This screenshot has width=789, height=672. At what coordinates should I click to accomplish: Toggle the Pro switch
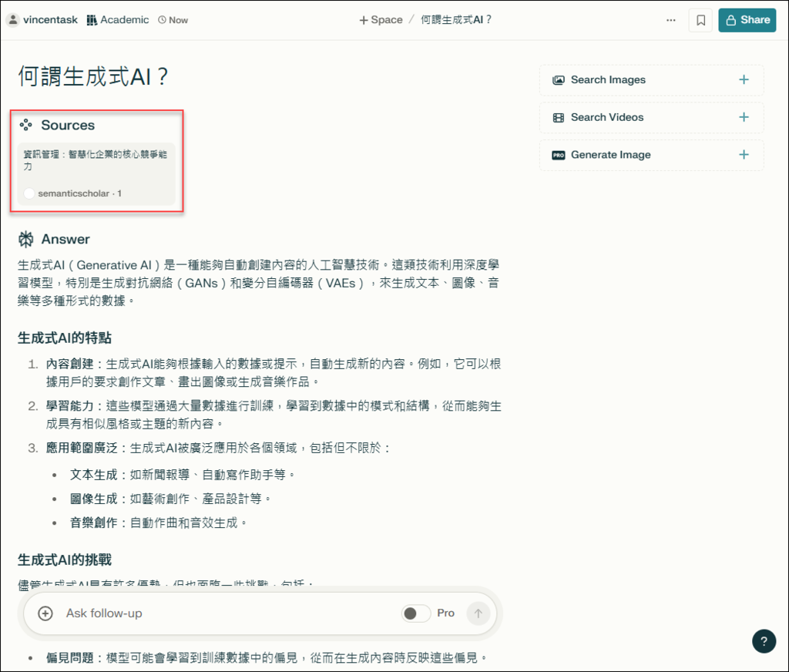pos(415,613)
